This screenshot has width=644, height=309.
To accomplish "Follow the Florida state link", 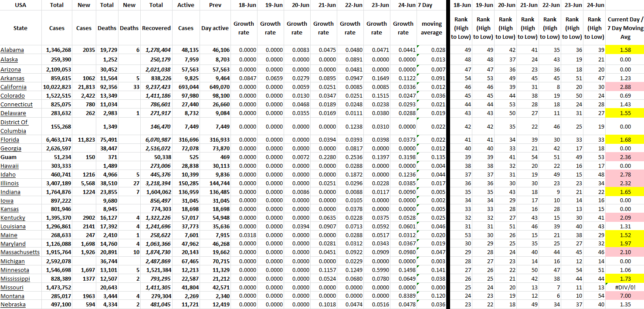I will tap(10, 139).
